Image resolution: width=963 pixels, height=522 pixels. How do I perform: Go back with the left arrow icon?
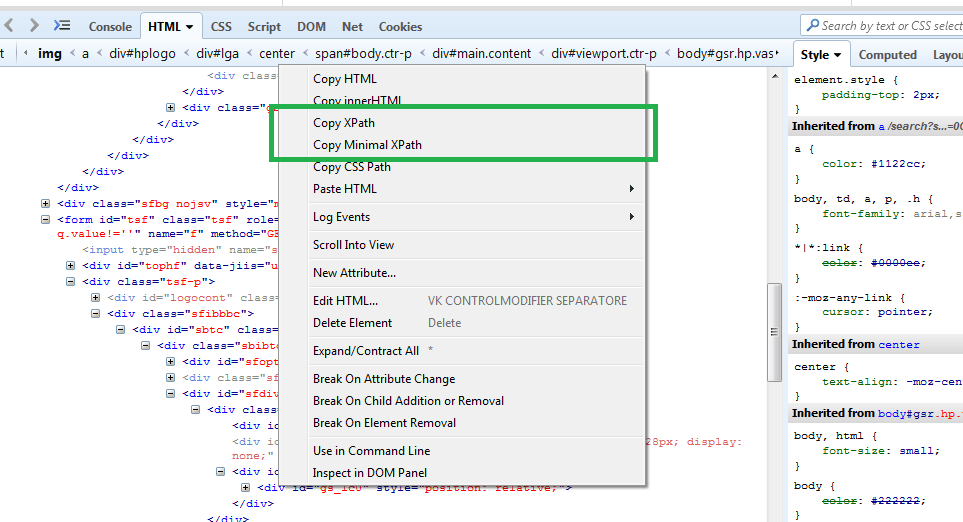point(9,26)
